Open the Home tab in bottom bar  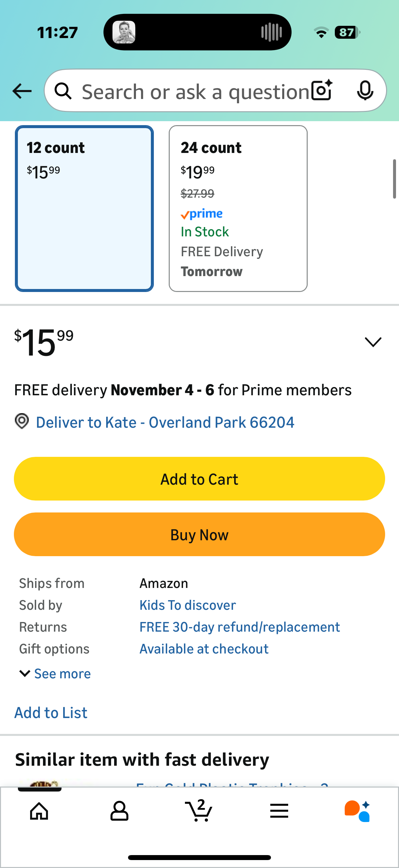tap(39, 811)
